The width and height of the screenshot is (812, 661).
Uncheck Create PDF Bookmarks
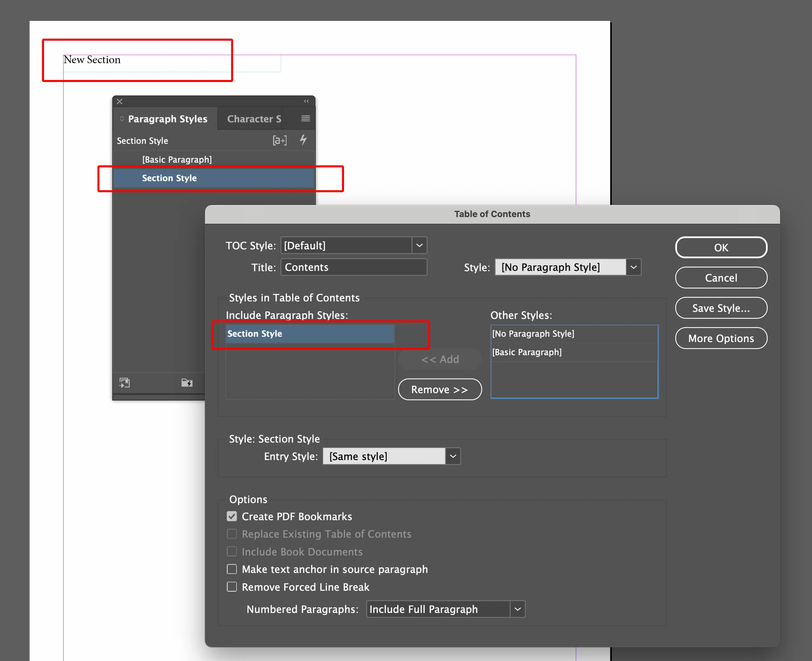[232, 516]
